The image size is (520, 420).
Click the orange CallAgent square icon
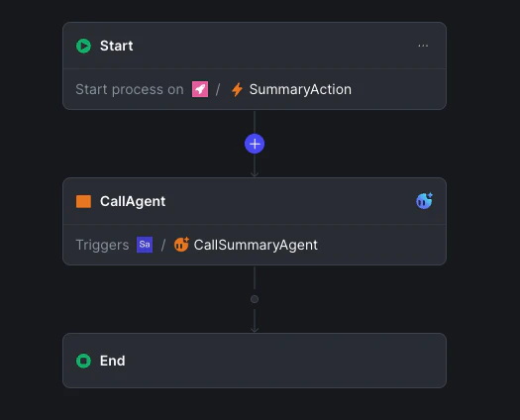[83, 201]
